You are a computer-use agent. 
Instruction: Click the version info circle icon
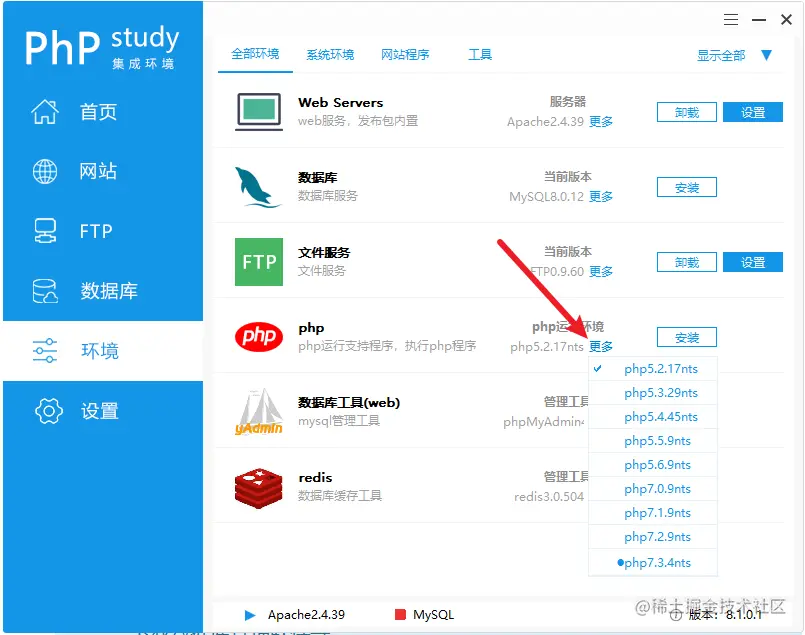pyautogui.click(x=676, y=615)
